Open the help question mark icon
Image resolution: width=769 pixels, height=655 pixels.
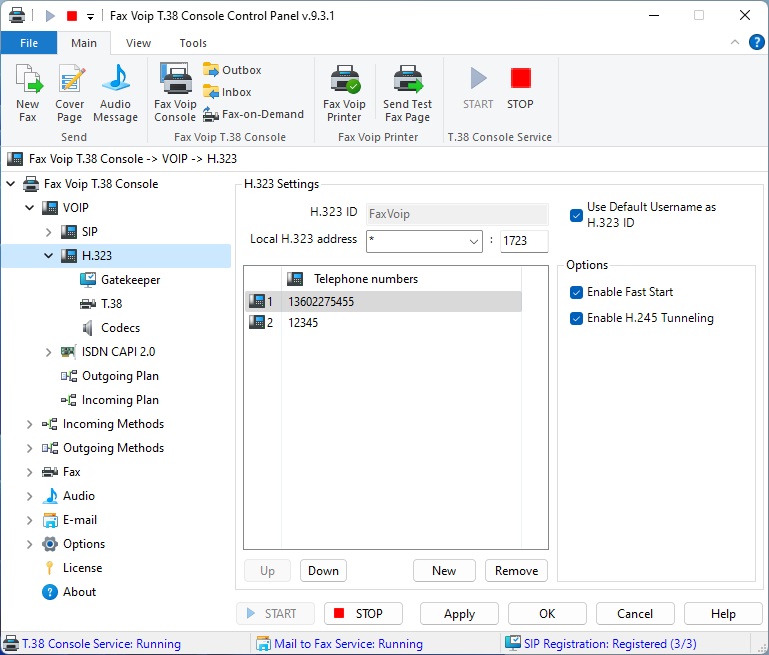[x=756, y=43]
